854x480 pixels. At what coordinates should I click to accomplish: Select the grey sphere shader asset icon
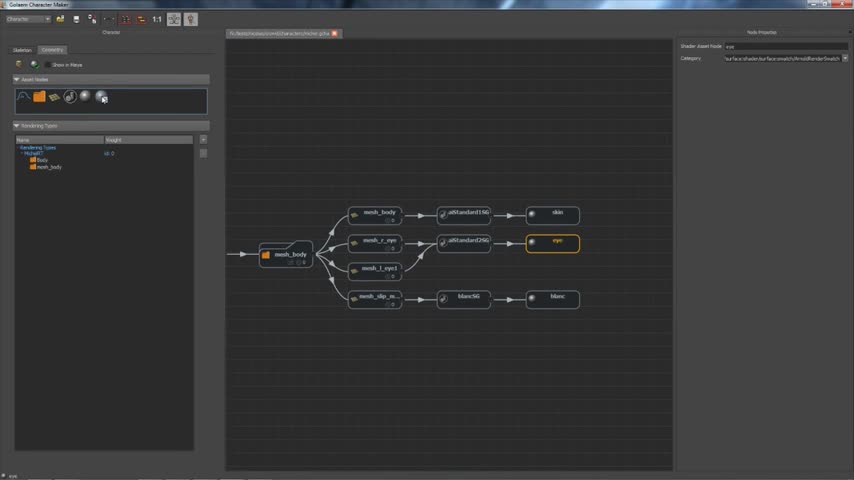(85, 96)
